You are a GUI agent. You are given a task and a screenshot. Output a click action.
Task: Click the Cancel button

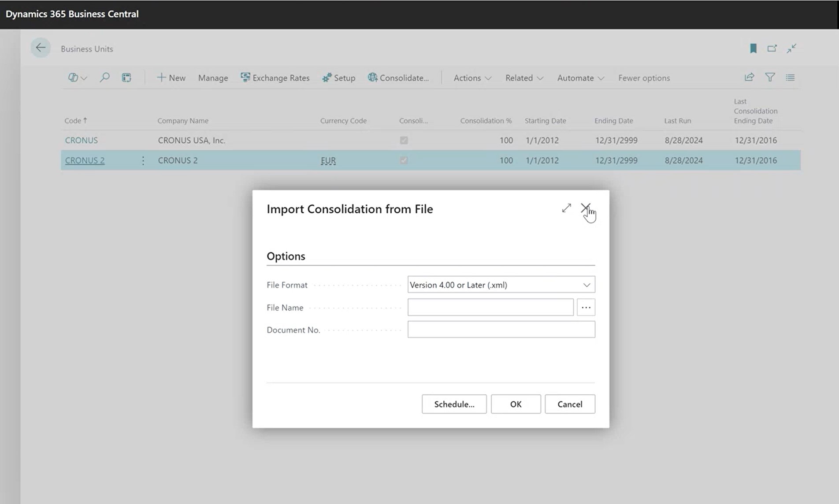[x=570, y=404]
